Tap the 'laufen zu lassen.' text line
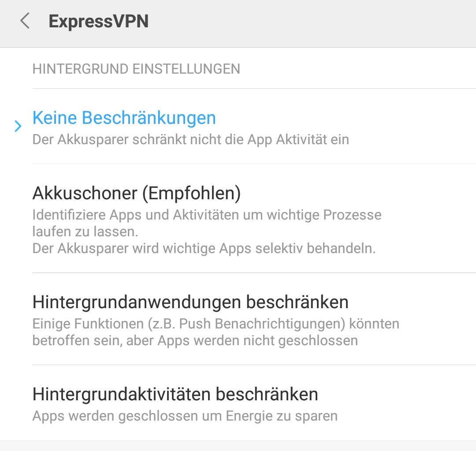 (86, 232)
